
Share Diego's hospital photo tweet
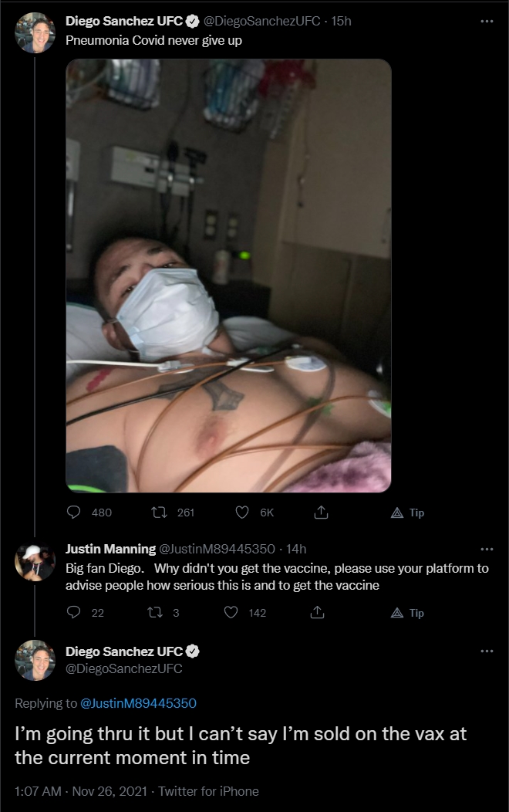point(322,513)
